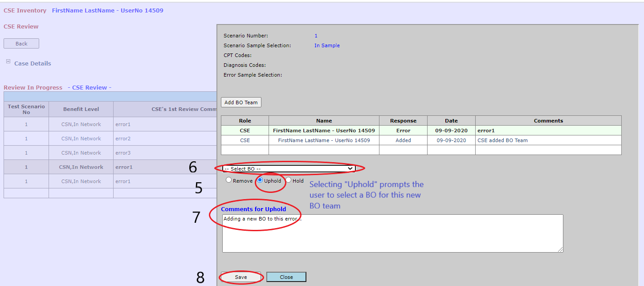
Task: Click the Added response cell
Action: click(x=404, y=140)
